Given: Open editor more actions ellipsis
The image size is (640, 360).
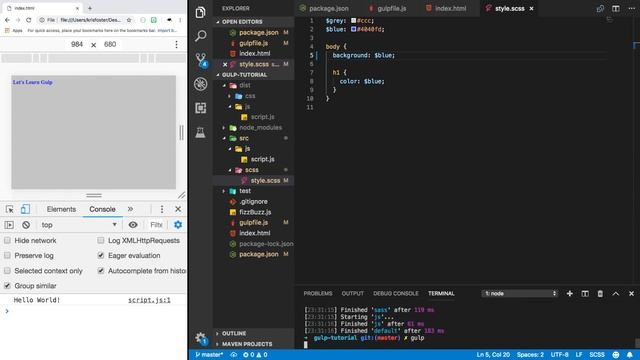Looking at the screenshot, I should (631, 9).
